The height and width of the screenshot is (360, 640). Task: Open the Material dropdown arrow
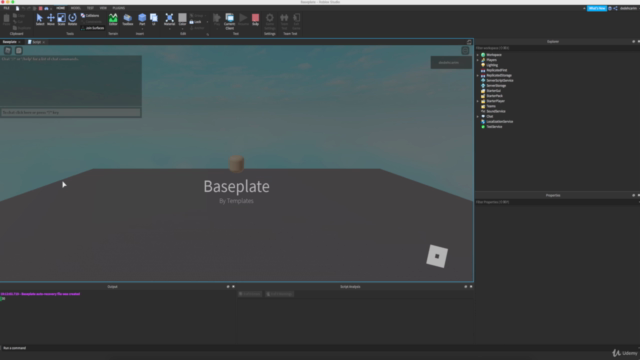pyautogui.click(x=169, y=29)
